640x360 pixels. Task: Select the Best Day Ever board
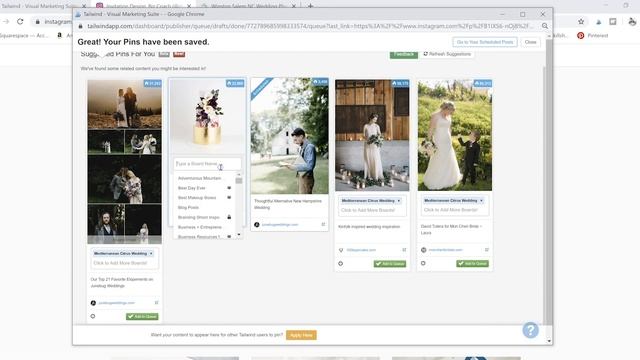(x=191, y=188)
